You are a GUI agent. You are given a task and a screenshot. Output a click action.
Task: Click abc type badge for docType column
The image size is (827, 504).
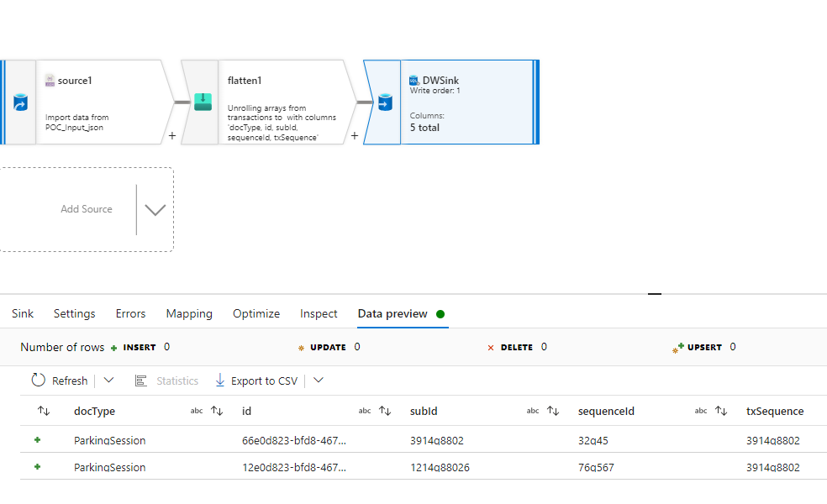click(197, 411)
